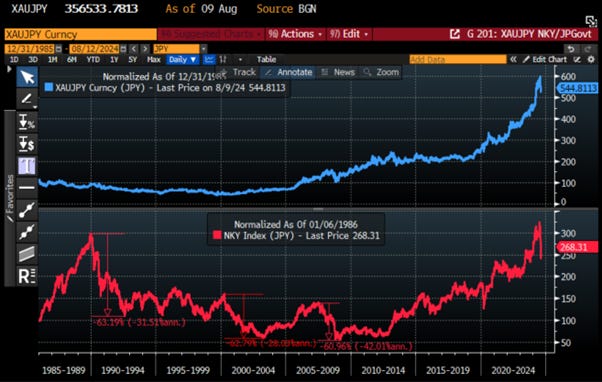Select the percent change measure tool
602x382 pixels.
pyautogui.click(x=27, y=122)
